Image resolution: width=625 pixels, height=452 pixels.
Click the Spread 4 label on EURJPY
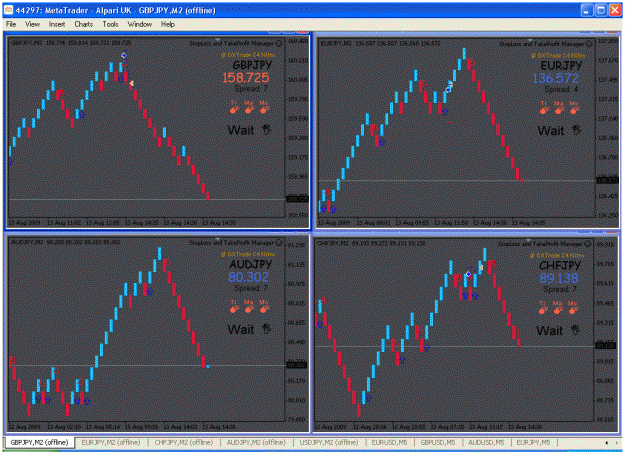coord(561,90)
